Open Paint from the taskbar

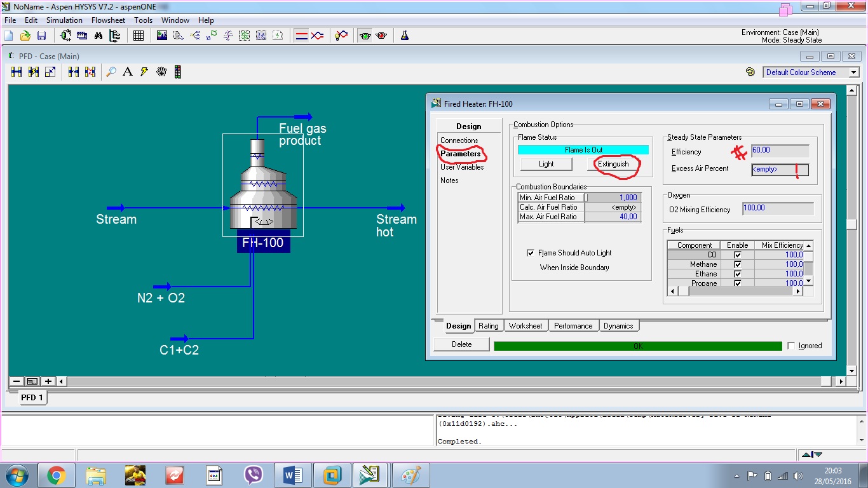click(411, 475)
